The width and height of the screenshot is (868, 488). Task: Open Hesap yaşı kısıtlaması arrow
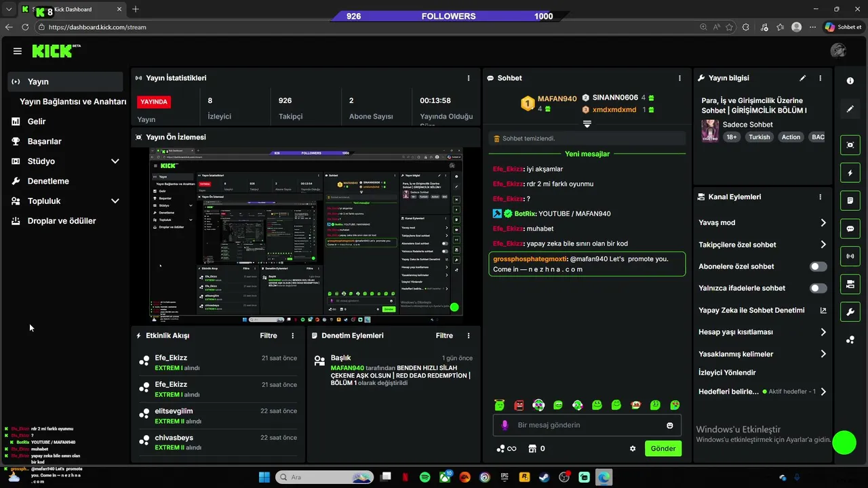pyautogui.click(x=823, y=332)
